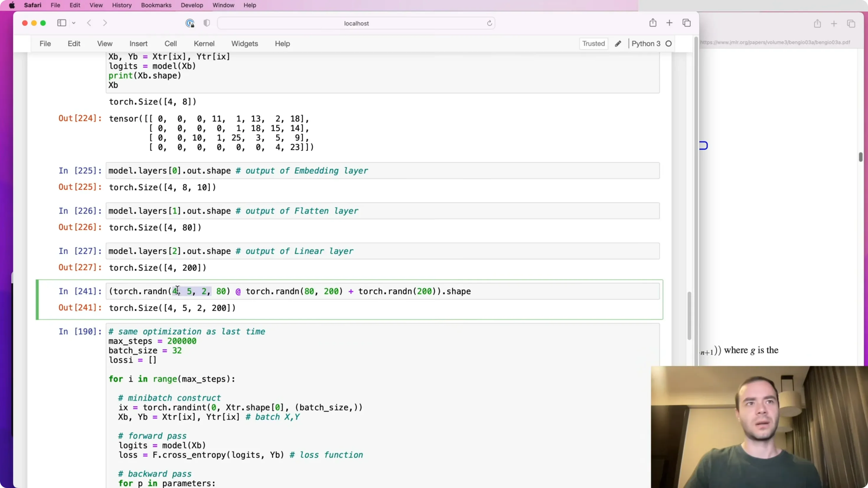Click the Out[241] 'torch.Size([4, 5, 2, 200])' text
The height and width of the screenshot is (488, 868).
pos(172,308)
